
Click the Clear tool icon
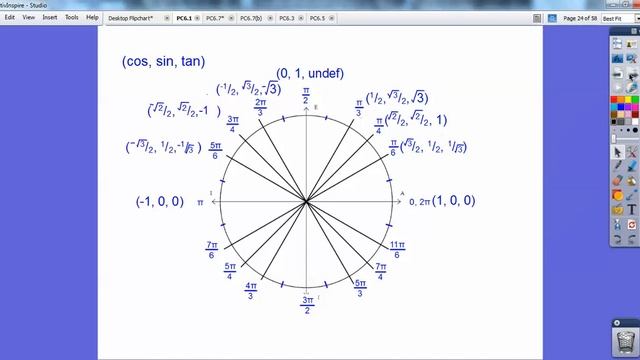(x=617, y=224)
